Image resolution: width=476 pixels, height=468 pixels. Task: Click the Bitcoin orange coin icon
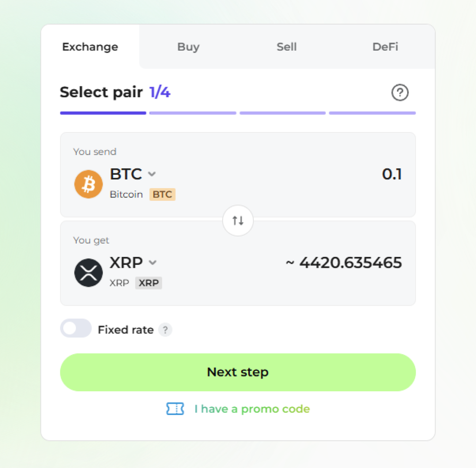88,184
